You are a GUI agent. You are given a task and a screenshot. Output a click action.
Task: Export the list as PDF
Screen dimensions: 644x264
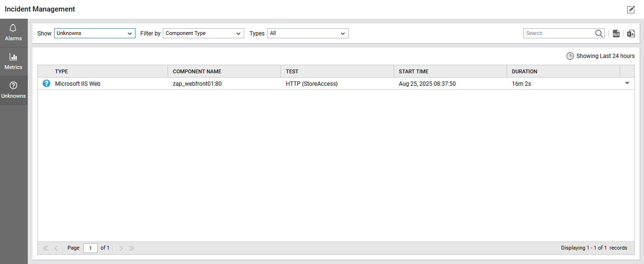(616, 34)
